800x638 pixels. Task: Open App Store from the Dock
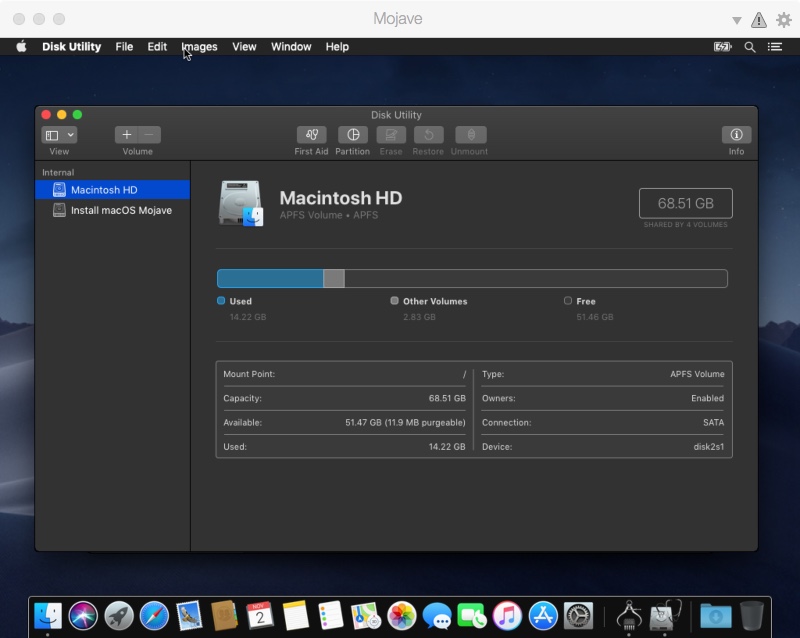[x=543, y=616]
